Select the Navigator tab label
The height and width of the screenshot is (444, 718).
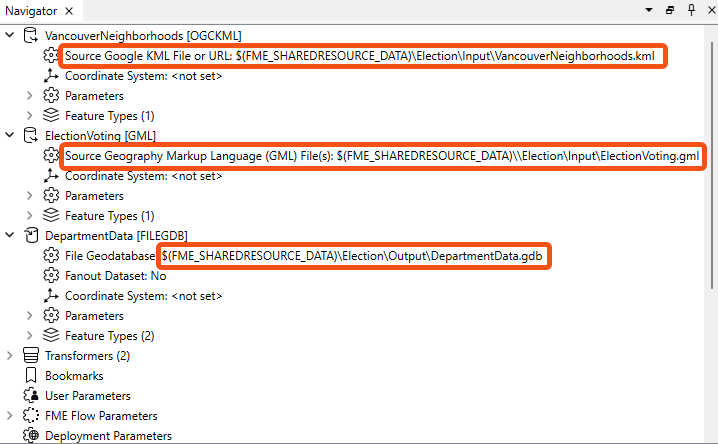(x=31, y=11)
